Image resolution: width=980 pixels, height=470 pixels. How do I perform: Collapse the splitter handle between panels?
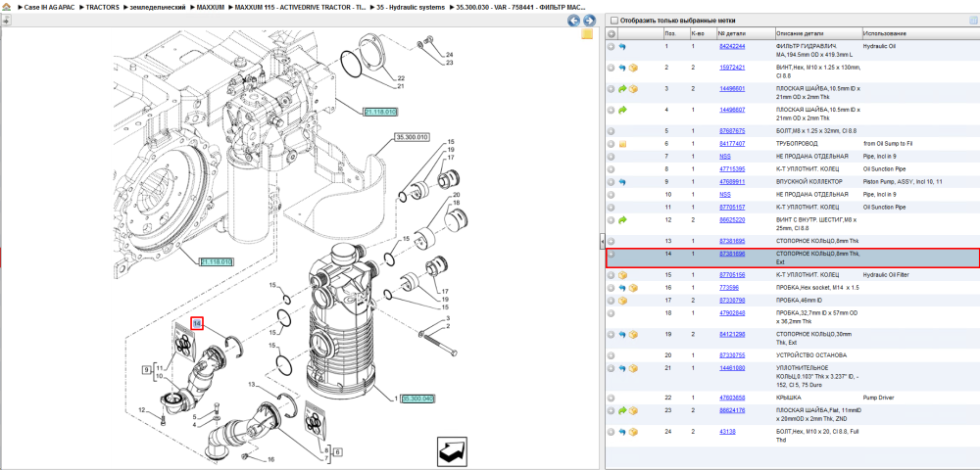click(x=602, y=242)
